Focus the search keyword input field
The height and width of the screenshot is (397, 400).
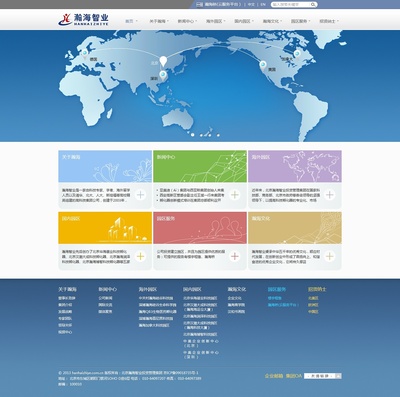point(291,5)
